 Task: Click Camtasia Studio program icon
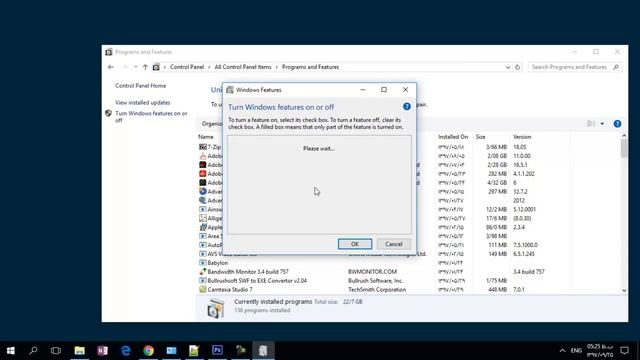pos(202,290)
